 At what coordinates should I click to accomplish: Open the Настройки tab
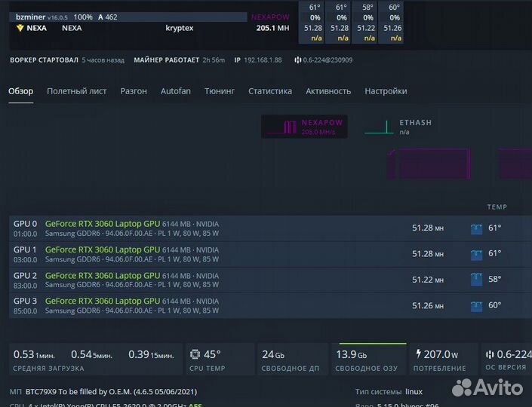tap(386, 91)
